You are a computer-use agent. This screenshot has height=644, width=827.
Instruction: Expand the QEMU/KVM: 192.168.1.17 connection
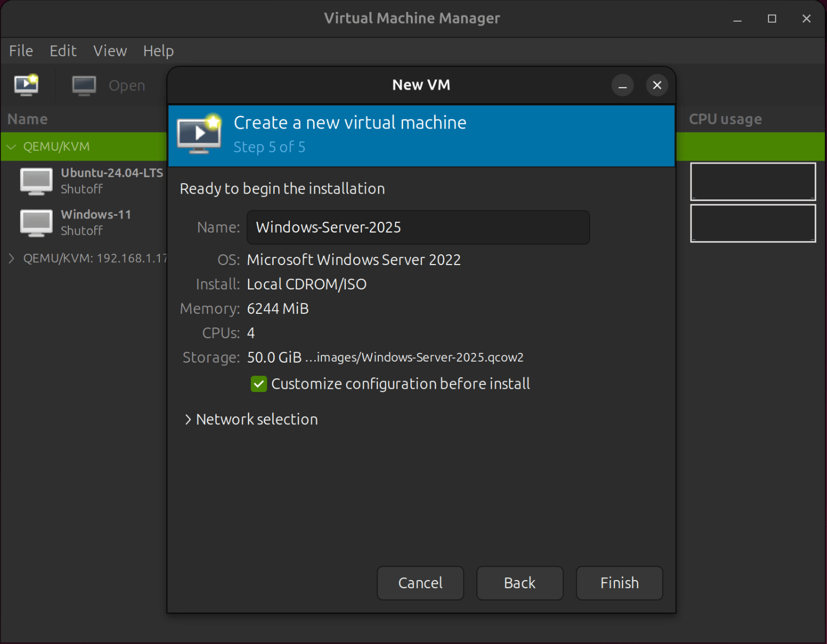[x=12, y=259]
